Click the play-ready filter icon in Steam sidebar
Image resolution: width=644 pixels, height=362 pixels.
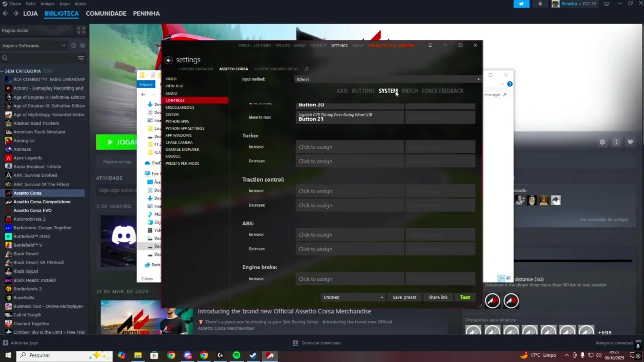coord(83,46)
